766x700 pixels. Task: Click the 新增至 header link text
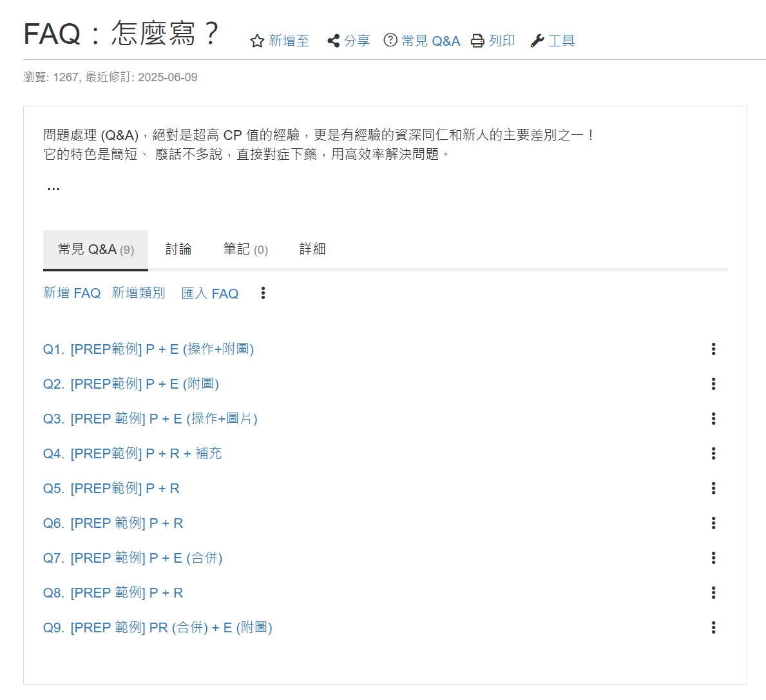tap(289, 41)
